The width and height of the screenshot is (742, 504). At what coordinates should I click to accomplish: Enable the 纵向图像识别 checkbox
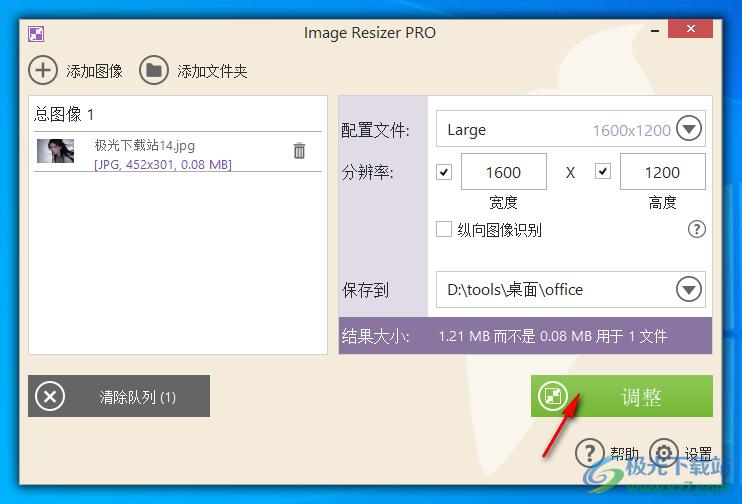(x=445, y=230)
